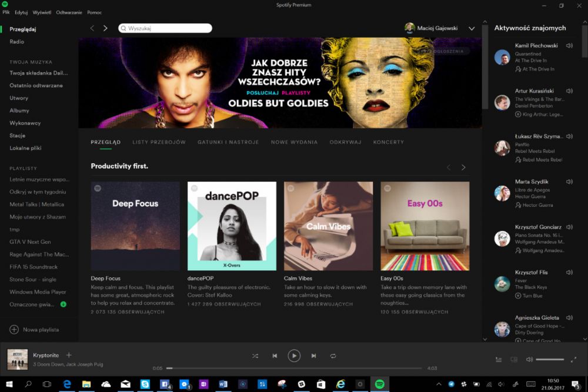Mute the volume speaker icon
588x392 pixels.
click(529, 360)
